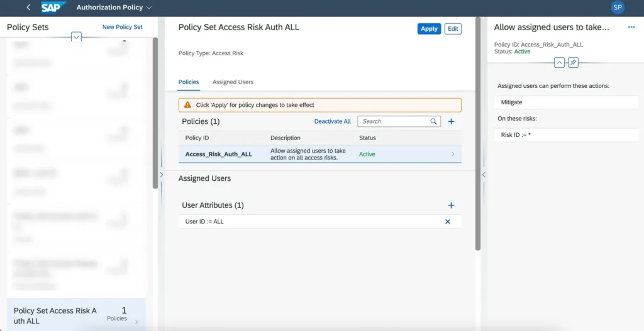This screenshot has width=644, height=331.
Task: Click the Apply button
Action: pyautogui.click(x=429, y=29)
